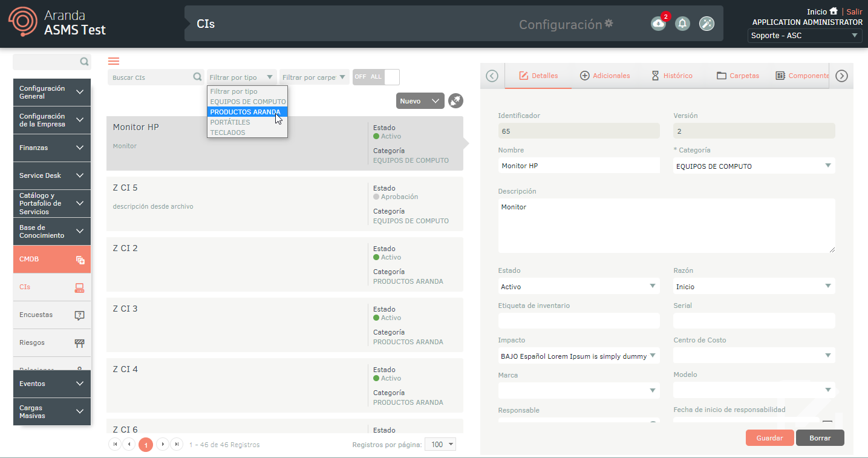Click the Aranda ASMS logo
The image size is (868, 458).
pos(56,23)
